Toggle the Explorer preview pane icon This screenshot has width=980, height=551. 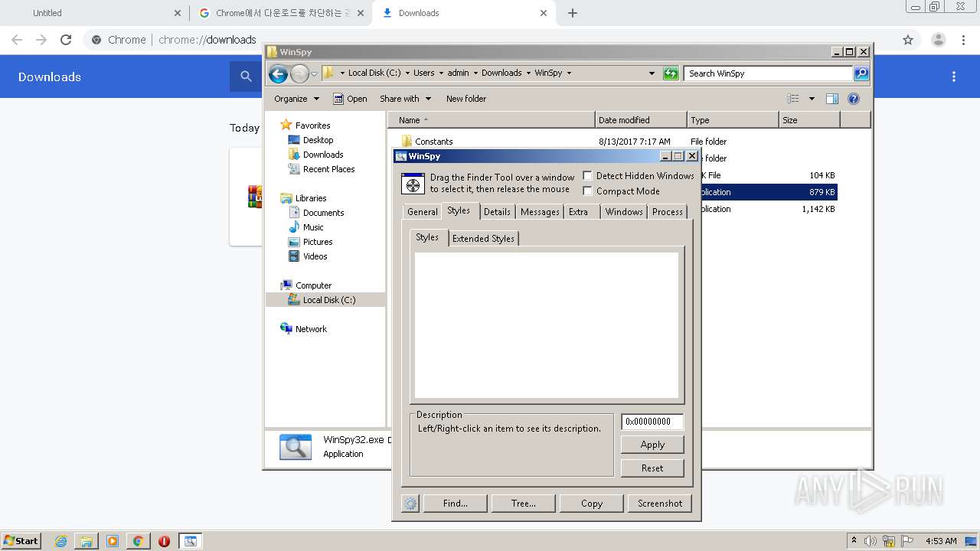pos(832,99)
